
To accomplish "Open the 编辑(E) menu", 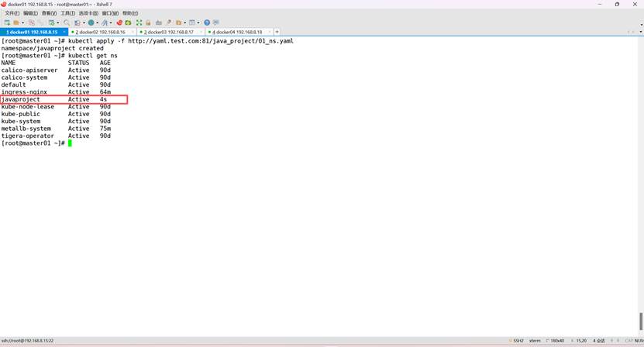I will click(x=30, y=13).
